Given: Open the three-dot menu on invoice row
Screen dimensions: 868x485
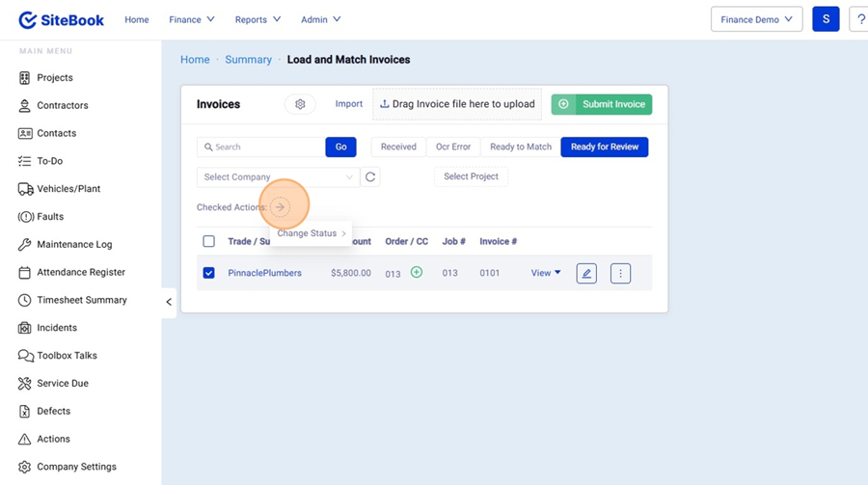Looking at the screenshot, I should tap(620, 274).
